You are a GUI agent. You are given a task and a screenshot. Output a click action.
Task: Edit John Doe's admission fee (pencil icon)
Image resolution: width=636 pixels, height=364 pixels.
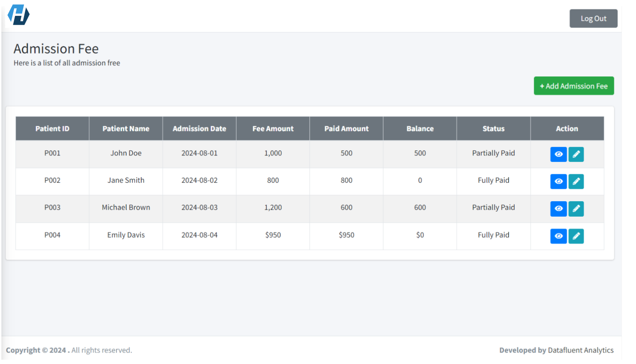point(576,154)
